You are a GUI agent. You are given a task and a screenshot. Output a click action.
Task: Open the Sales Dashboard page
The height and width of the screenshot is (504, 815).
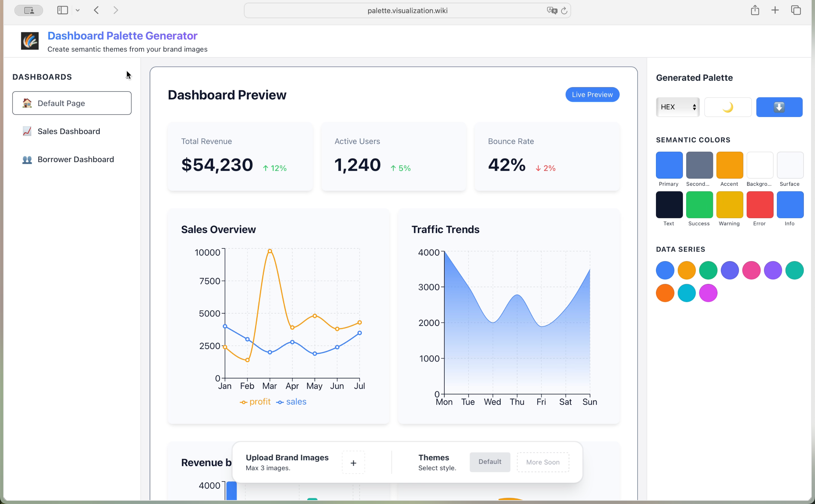pos(69,131)
